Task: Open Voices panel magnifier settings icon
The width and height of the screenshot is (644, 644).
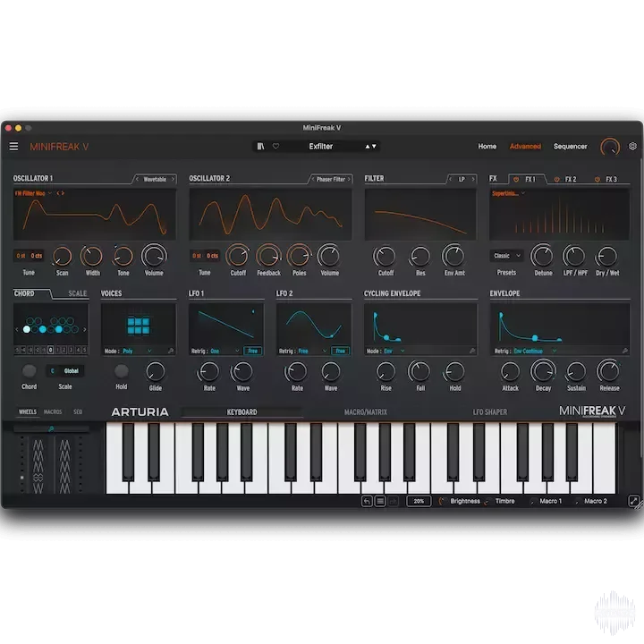Action: point(171,351)
